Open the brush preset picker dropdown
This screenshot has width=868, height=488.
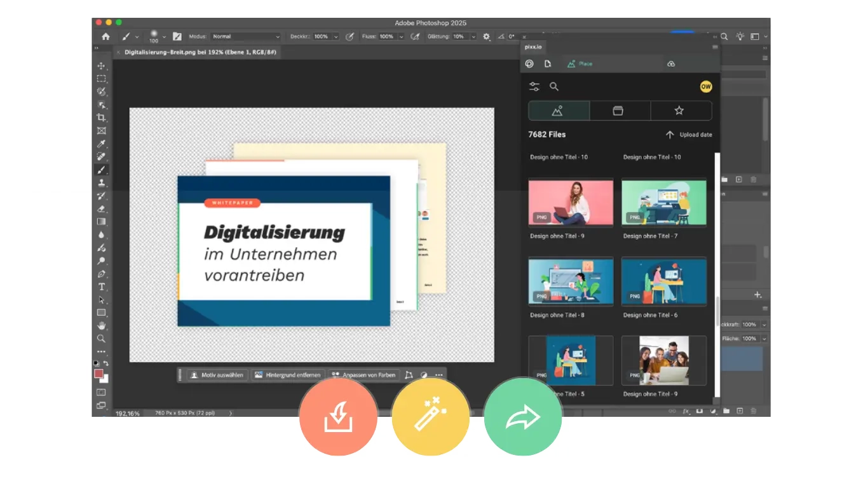click(164, 37)
